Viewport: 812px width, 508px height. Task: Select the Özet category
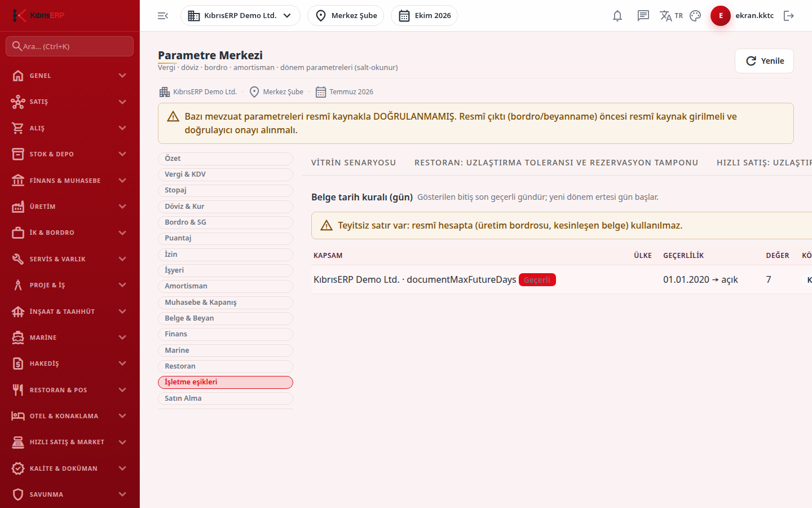tap(226, 159)
